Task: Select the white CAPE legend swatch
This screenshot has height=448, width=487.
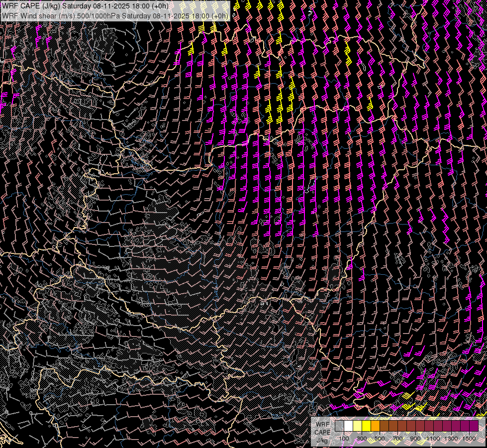Action: [x=348, y=426]
